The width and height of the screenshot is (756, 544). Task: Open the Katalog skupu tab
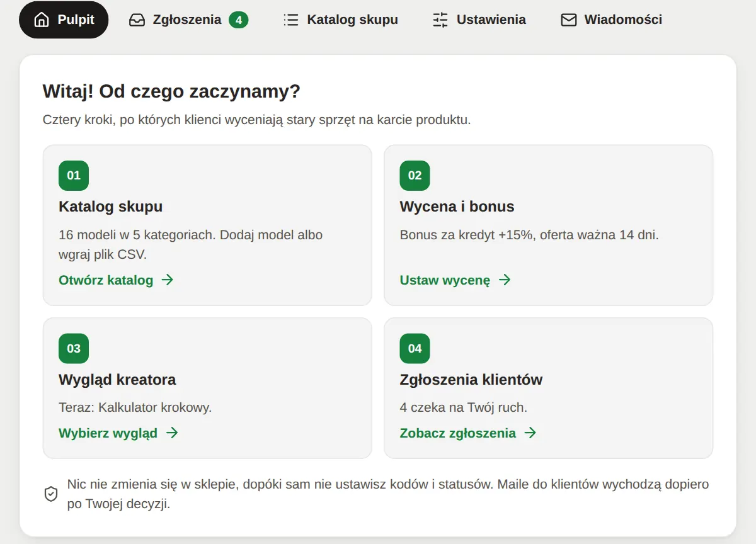(x=341, y=20)
